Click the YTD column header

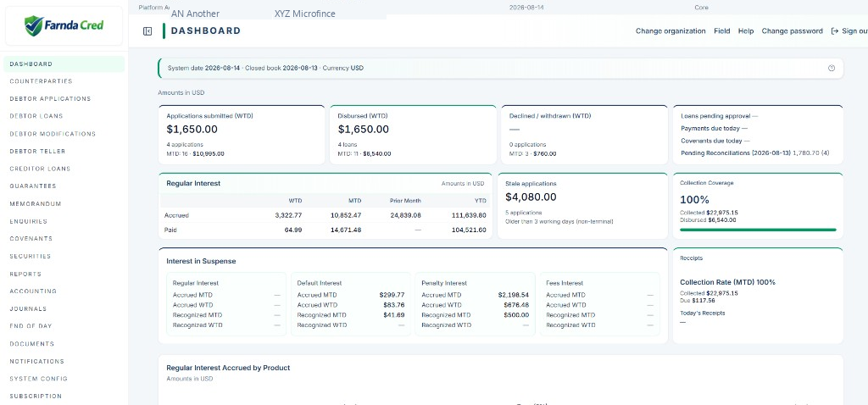[x=480, y=200]
